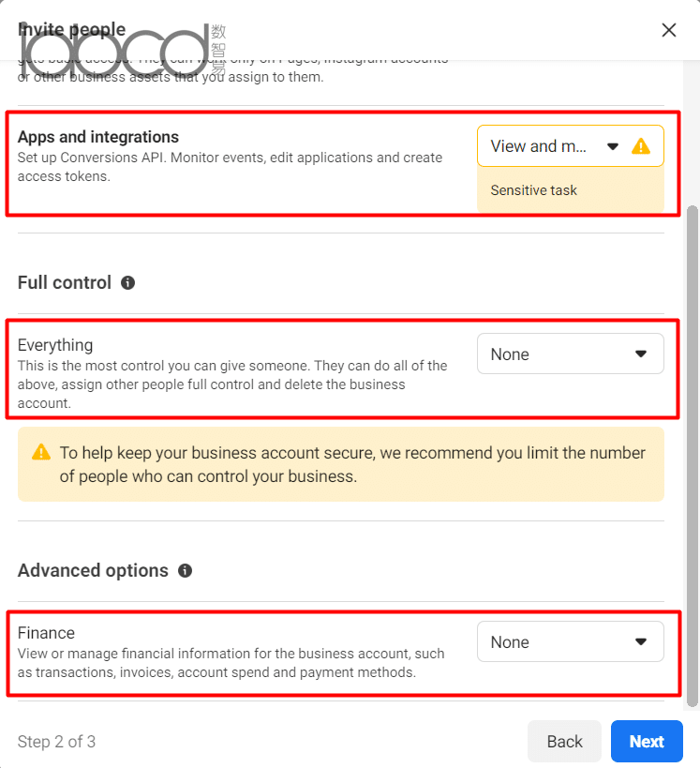Image resolution: width=700 pixels, height=768 pixels.
Task: Click the caret arrow in Everything dropdown
Action: (641, 354)
